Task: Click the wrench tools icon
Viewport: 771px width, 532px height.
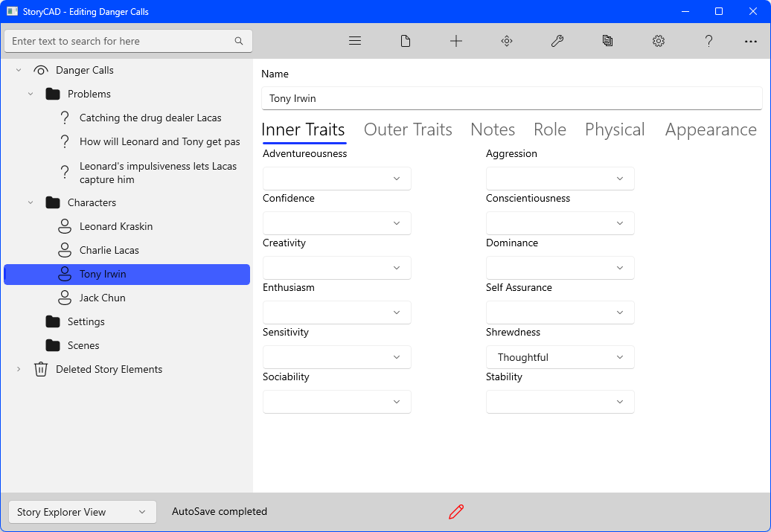Action: (x=557, y=41)
